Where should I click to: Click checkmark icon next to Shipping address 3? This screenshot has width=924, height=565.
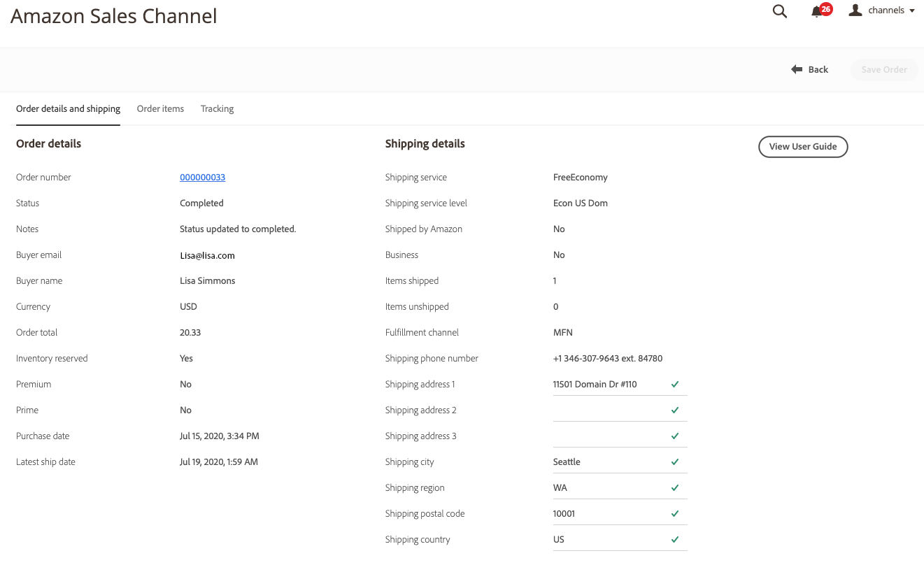(x=675, y=436)
